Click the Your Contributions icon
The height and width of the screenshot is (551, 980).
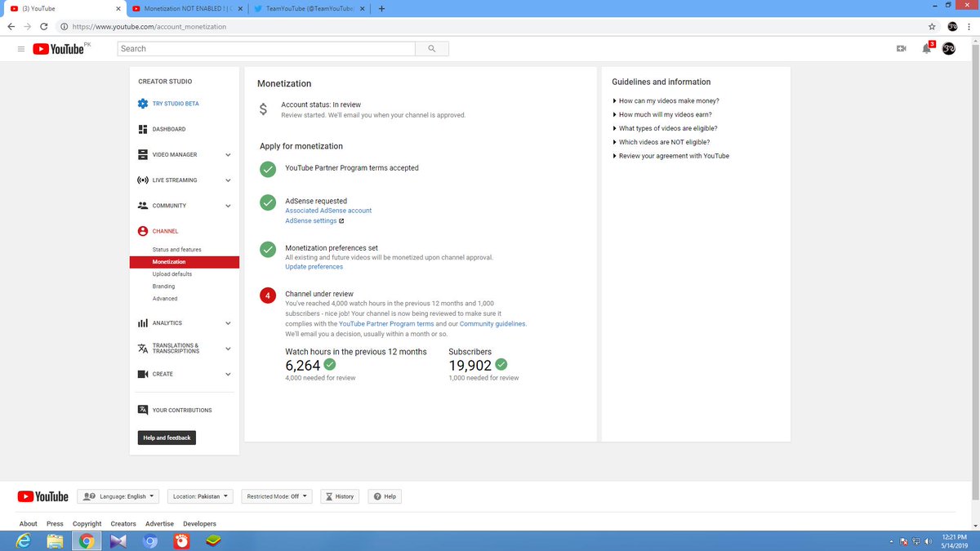(143, 410)
